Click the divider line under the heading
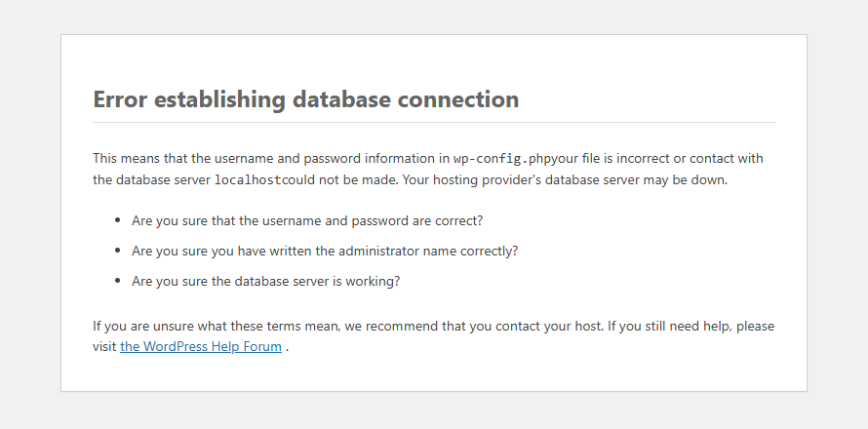 (433, 123)
